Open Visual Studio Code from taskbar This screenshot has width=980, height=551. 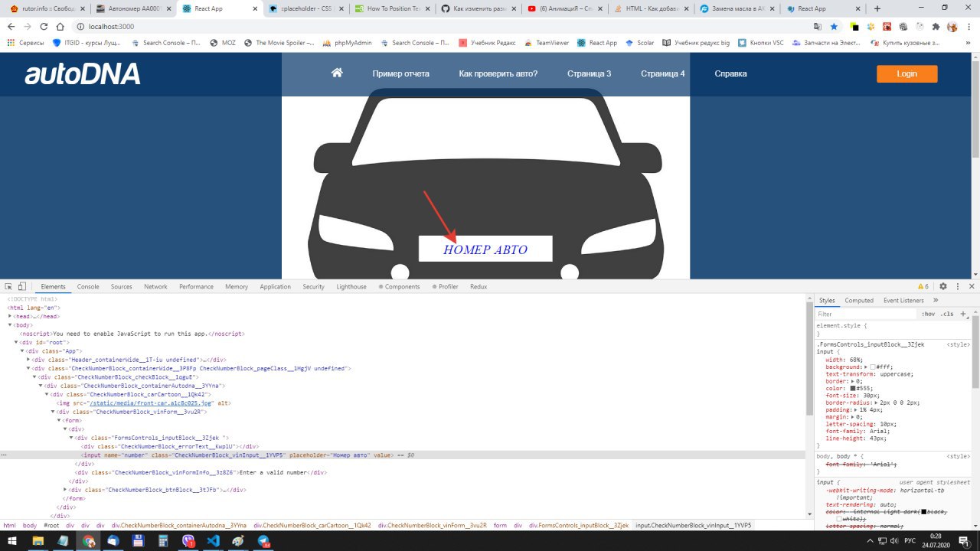click(x=213, y=541)
